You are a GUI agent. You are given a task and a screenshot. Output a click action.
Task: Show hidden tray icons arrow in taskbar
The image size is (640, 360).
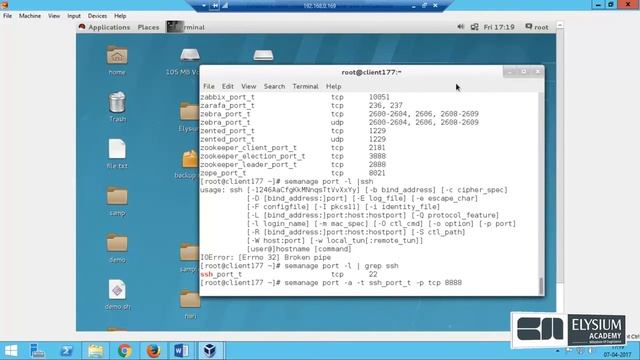click(x=557, y=351)
